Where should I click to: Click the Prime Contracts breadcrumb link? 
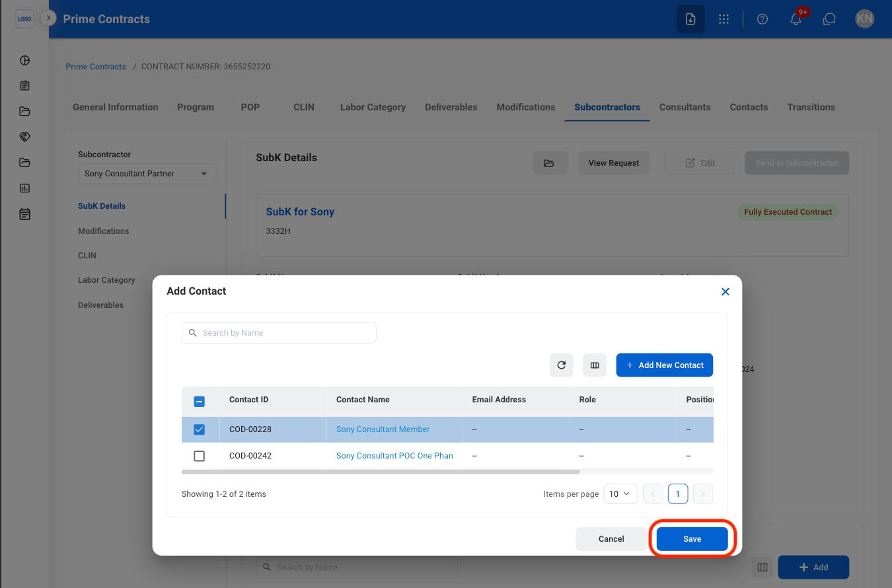tap(96, 67)
